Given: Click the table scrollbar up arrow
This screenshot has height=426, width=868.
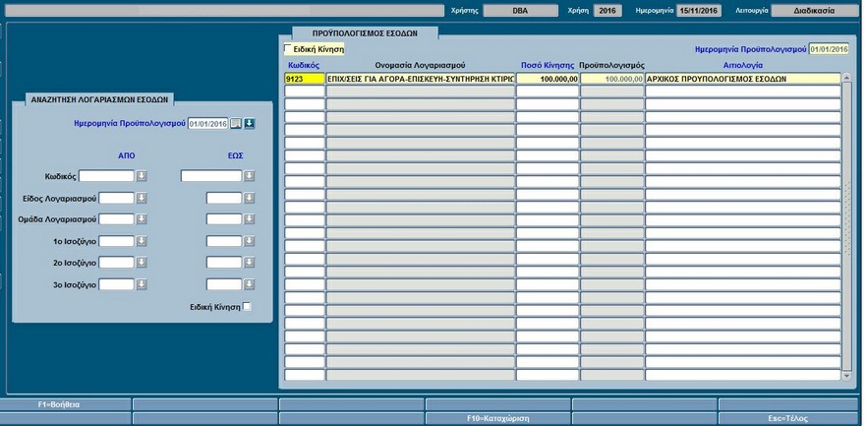Looking at the screenshot, I should pyautogui.click(x=846, y=79).
